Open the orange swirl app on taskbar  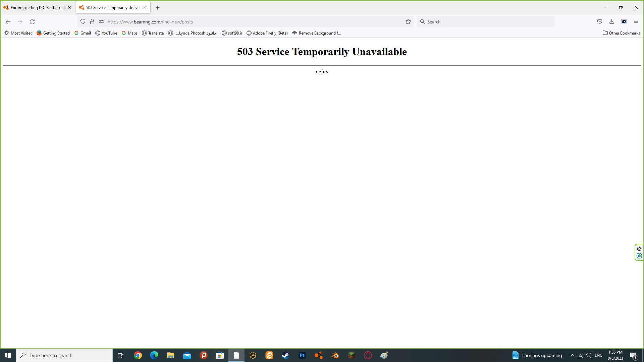pos(269,355)
